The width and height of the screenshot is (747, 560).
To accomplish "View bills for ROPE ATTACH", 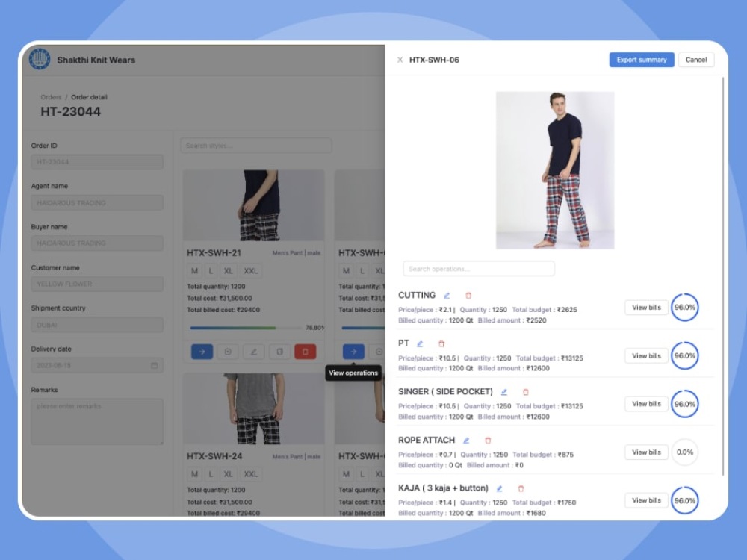I will (646, 452).
